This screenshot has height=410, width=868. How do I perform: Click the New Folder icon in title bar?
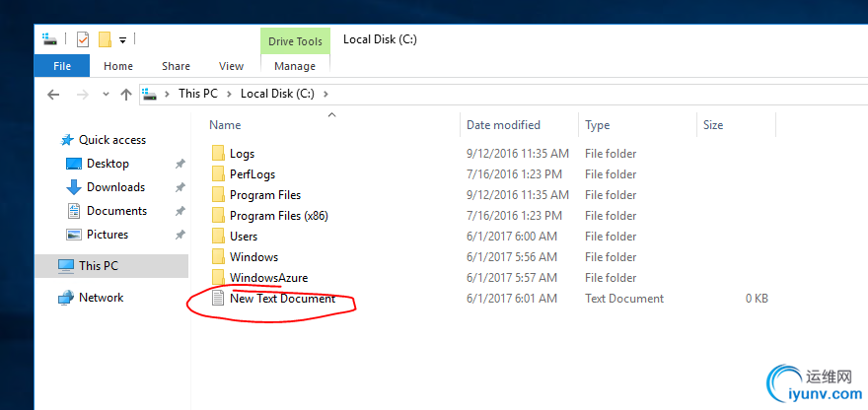pyautogui.click(x=105, y=39)
